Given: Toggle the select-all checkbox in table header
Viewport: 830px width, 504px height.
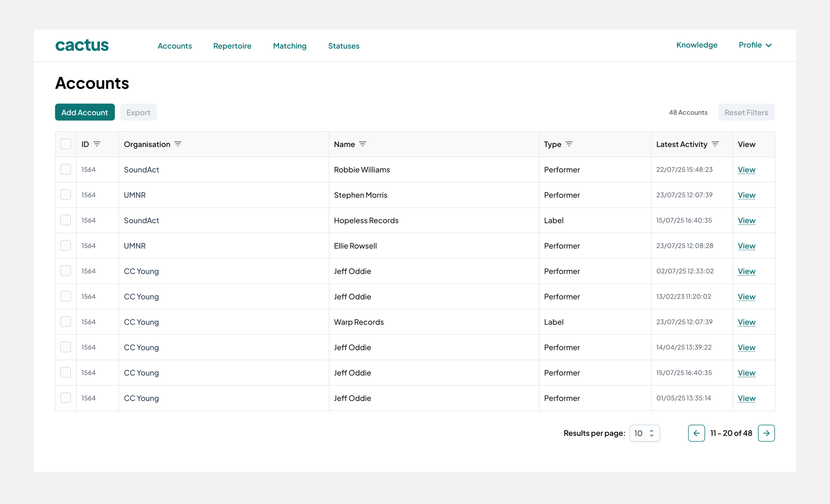Looking at the screenshot, I should click(66, 144).
